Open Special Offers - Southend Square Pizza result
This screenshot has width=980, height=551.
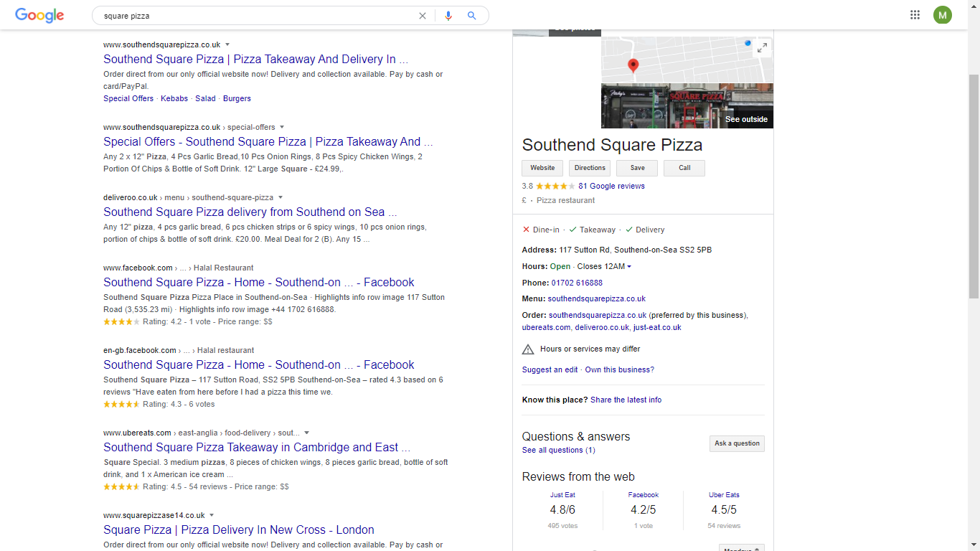(268, 142)
